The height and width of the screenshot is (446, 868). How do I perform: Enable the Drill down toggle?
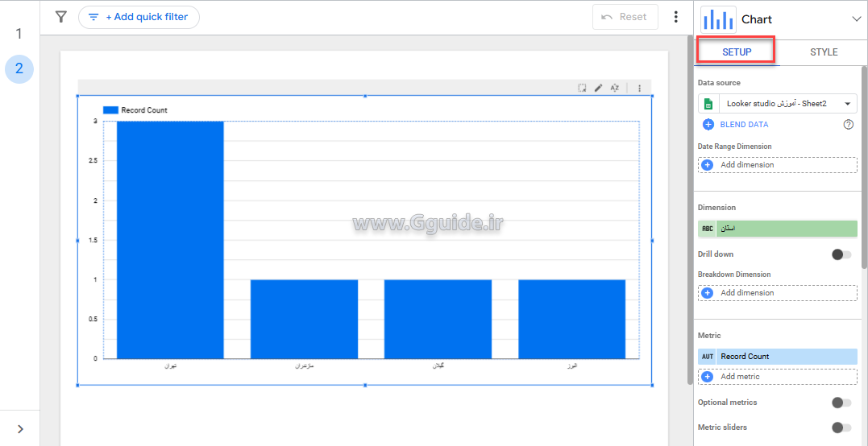pos(841,254)
